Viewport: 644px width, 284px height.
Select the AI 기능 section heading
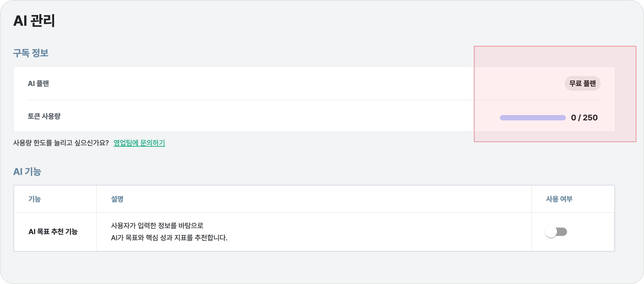pos(27,172)
